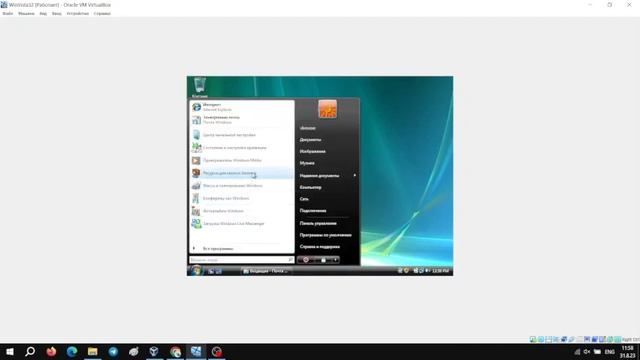Screen dimensions: 640x360
Task: Open Pictures from Start menu right pane
Action: pyautogui.click(x=312, y=151)
